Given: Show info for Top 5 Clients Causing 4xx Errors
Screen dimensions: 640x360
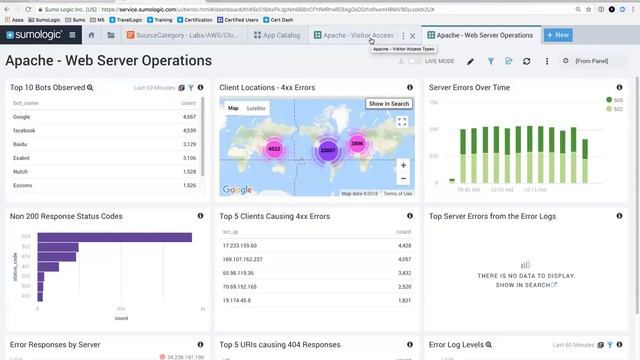Looking at the screenshot, I should 410,216.
